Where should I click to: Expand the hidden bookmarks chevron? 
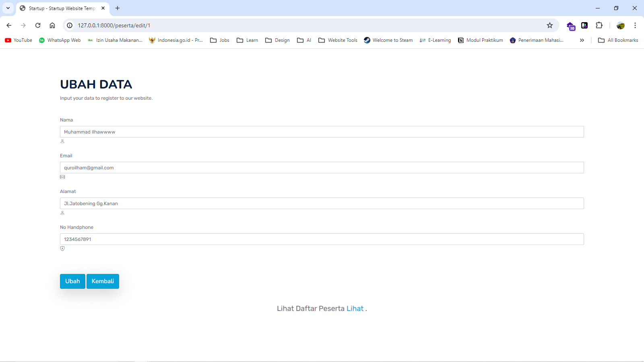point(582,40)
